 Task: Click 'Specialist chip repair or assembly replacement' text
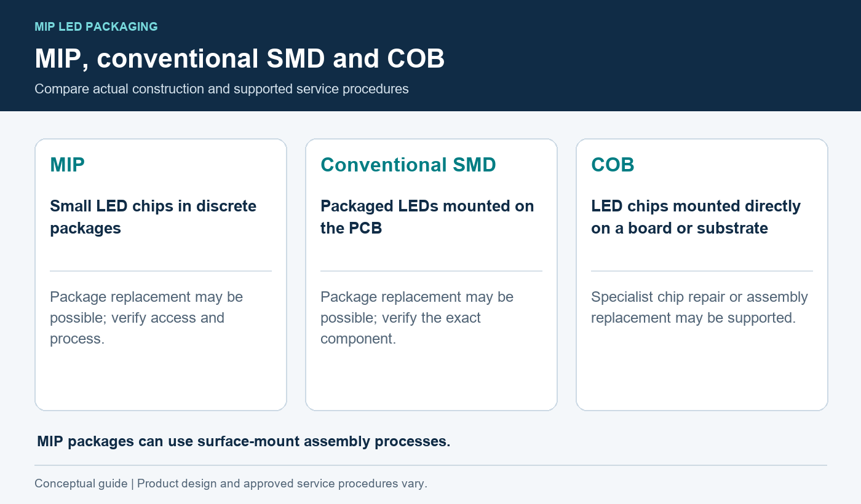(x=699, y=307)
